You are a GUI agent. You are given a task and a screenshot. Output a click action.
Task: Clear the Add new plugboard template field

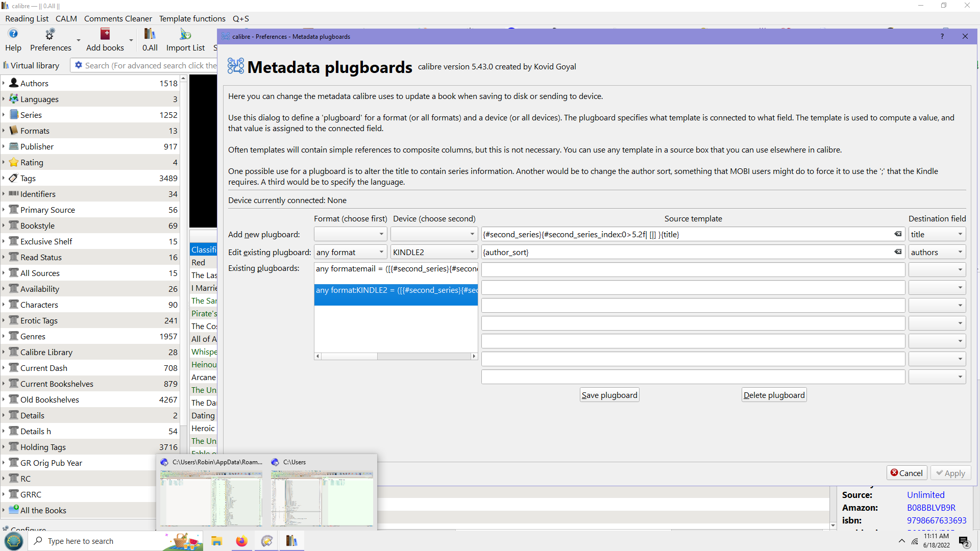click(x=898, y=234)
